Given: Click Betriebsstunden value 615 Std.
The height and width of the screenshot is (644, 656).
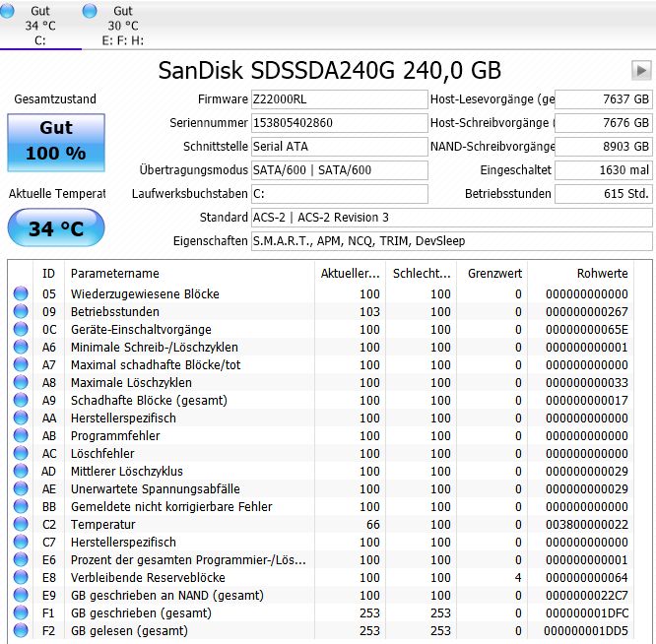Looking at the screenshot, I should coord(603,194).
